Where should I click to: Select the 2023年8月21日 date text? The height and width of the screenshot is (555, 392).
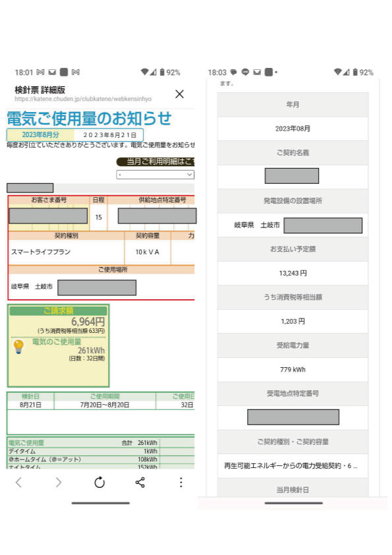tap(109, 135)
